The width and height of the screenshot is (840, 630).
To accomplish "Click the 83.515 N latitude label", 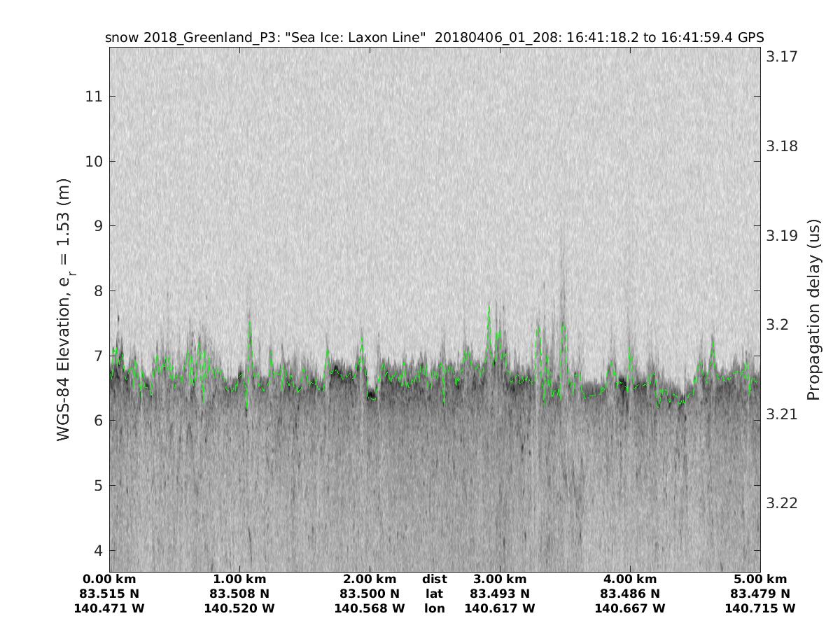I will pyautogui.click(x=110, y=594).
